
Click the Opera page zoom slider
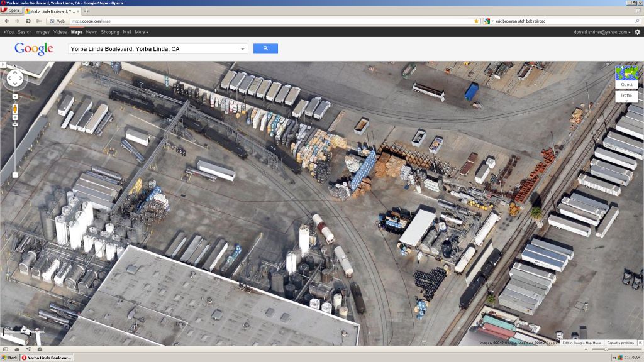click(x=606, y=349)
